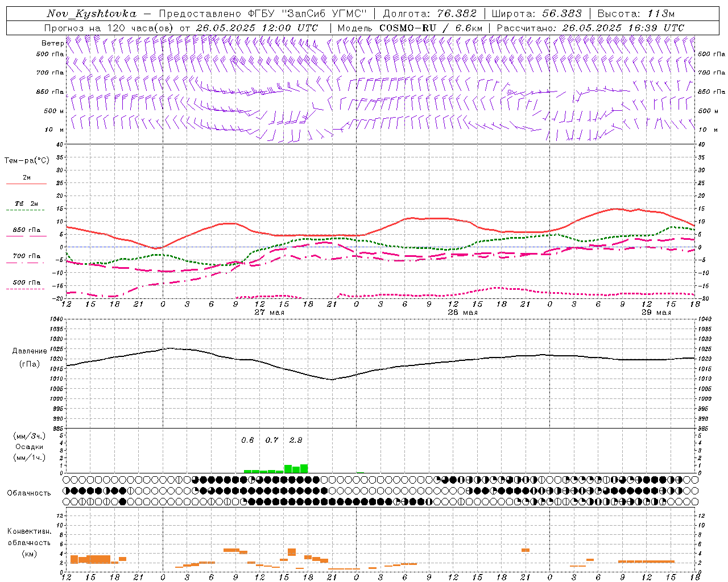
Task: Click the dash-dot 700 гПа legend line
Action: click(26, 263)
